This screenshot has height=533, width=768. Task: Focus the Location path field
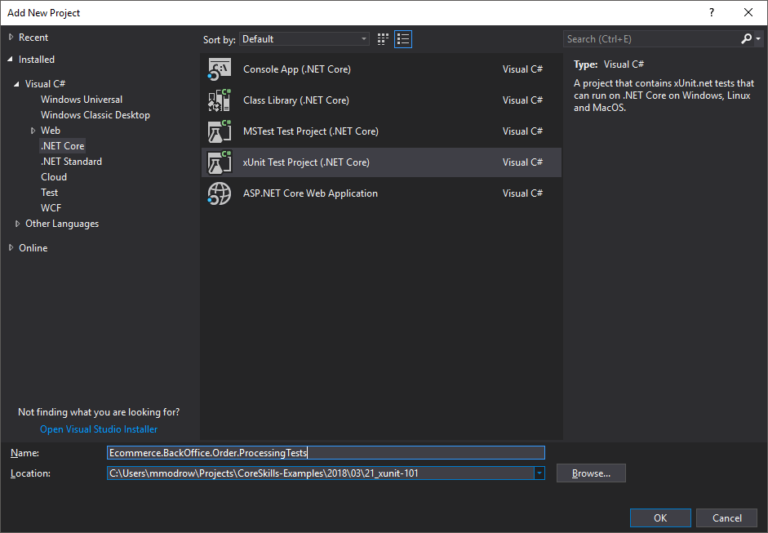(321, 473)
